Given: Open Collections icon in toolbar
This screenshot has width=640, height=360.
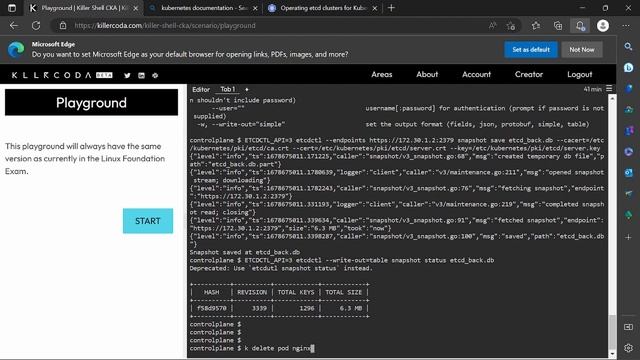Looking at the screenshot, I should click(x=558, y=26).
